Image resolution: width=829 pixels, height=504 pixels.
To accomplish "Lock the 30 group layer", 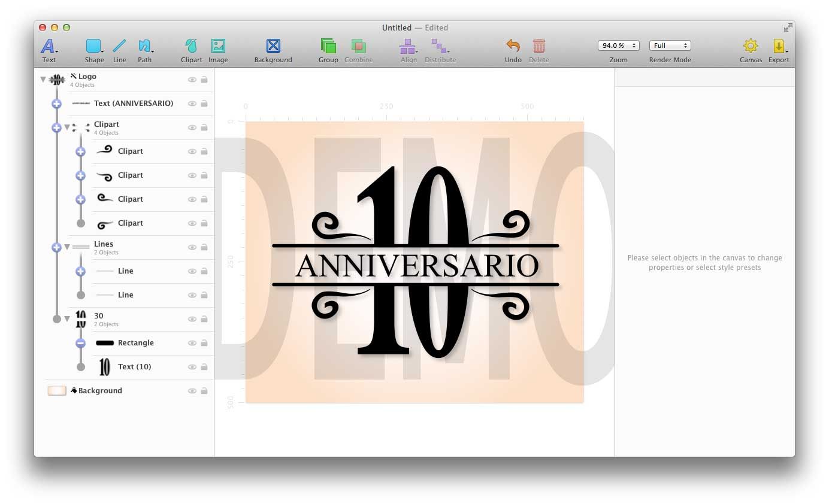I will click(204, 319).
